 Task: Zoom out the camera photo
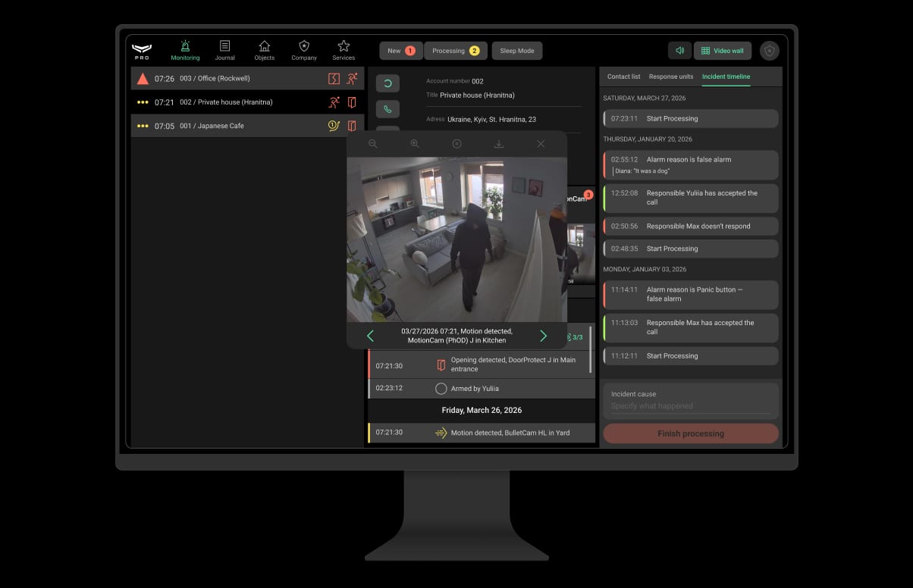[x=372, y=144]
